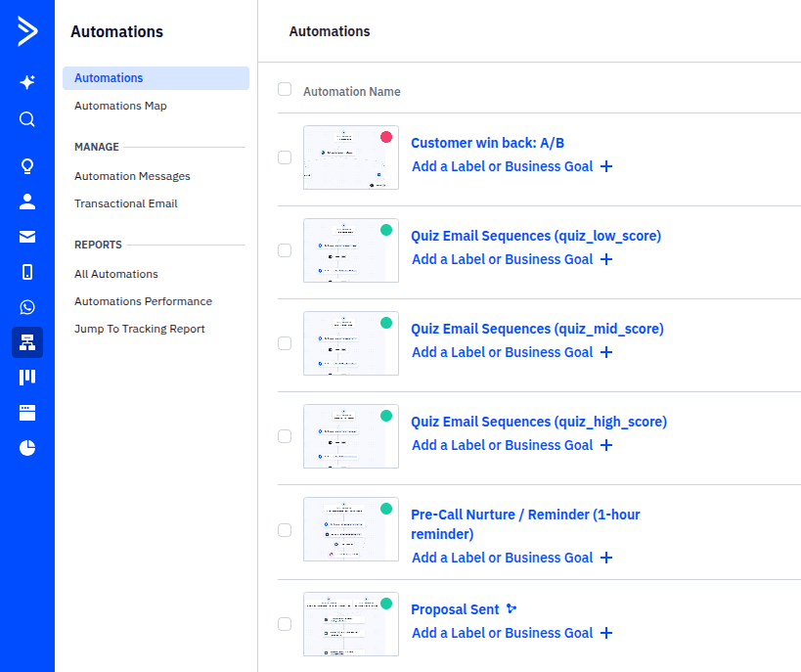Open the WhatsApp channel icon
Image resolution: width=801 pixels, height=672 pixels.
26,306
